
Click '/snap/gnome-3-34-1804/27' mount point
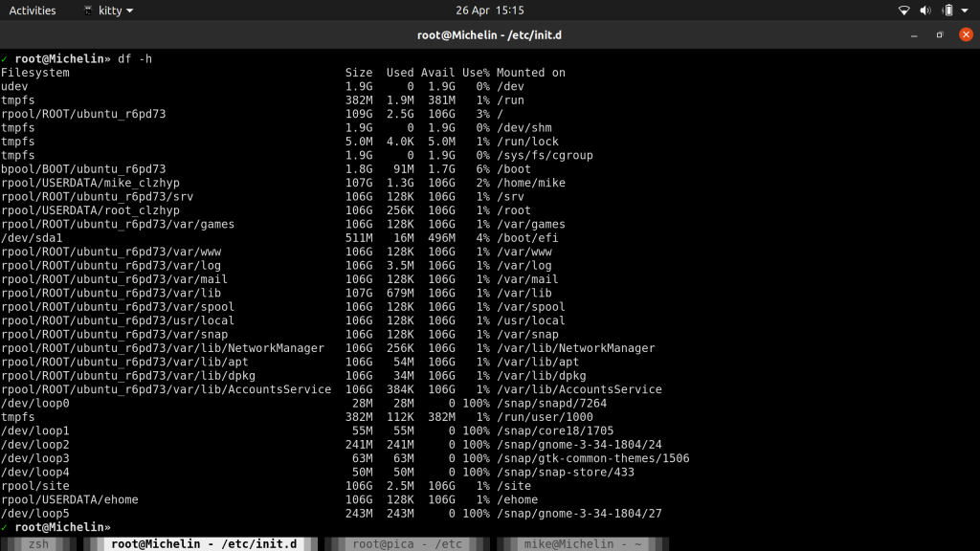(579, 513)
